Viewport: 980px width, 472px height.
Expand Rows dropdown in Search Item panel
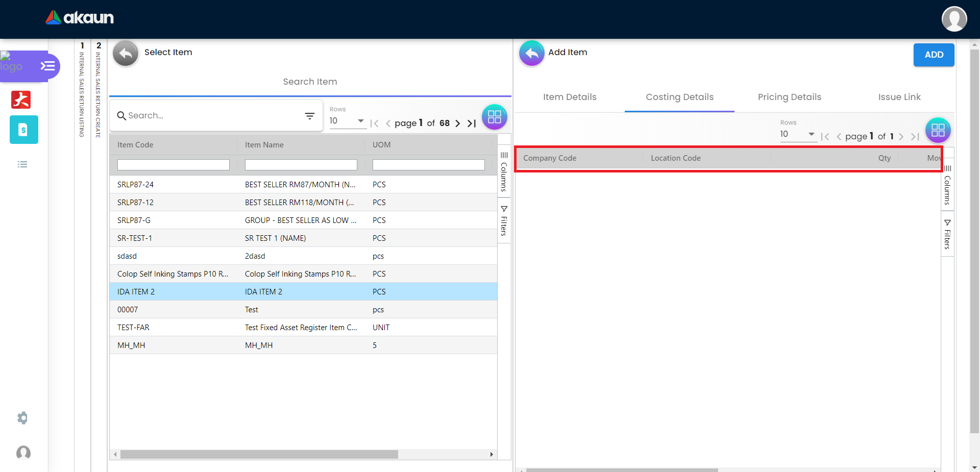(x=360, y=121)
